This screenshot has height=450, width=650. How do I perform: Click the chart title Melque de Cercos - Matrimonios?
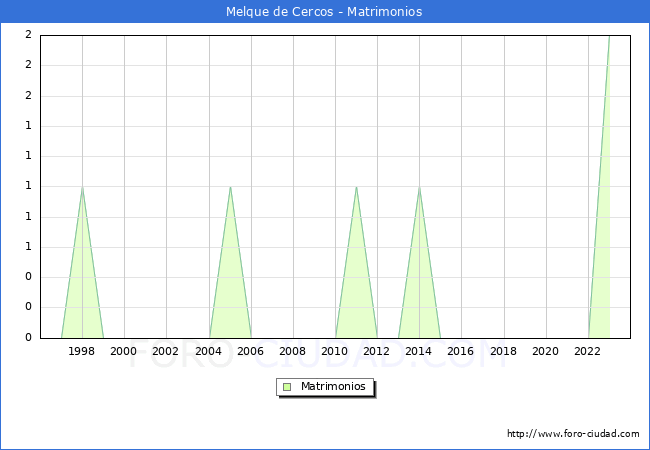(x=324, y=12)
